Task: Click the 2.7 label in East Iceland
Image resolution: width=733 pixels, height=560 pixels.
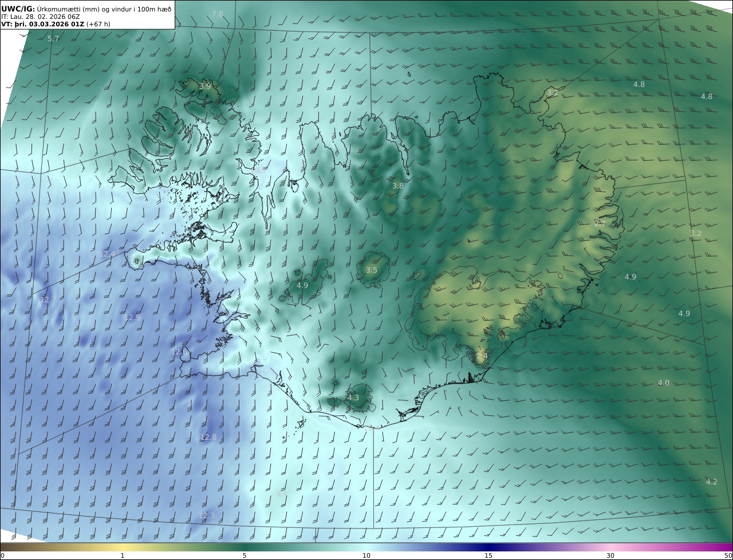Action: pos(600,223)
